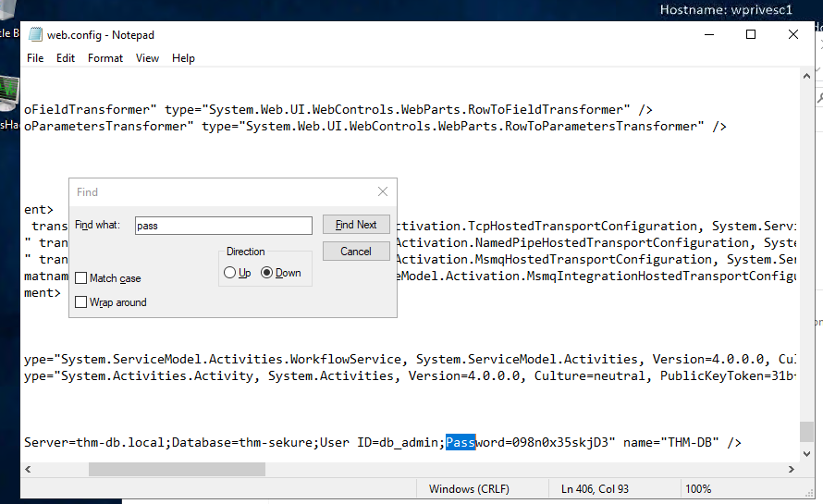Open the Format menu
Screen dimensions: 823x504
[105, 58]
